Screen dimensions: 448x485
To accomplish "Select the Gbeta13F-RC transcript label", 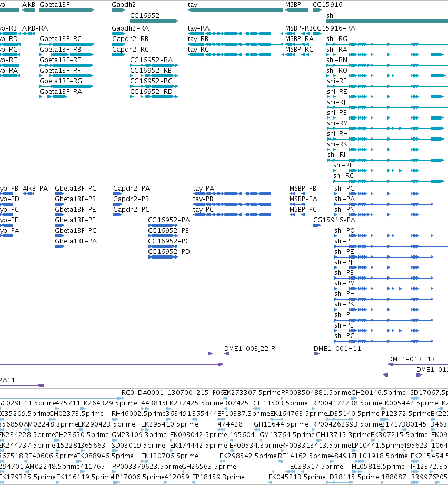I will tap(61, 39).
